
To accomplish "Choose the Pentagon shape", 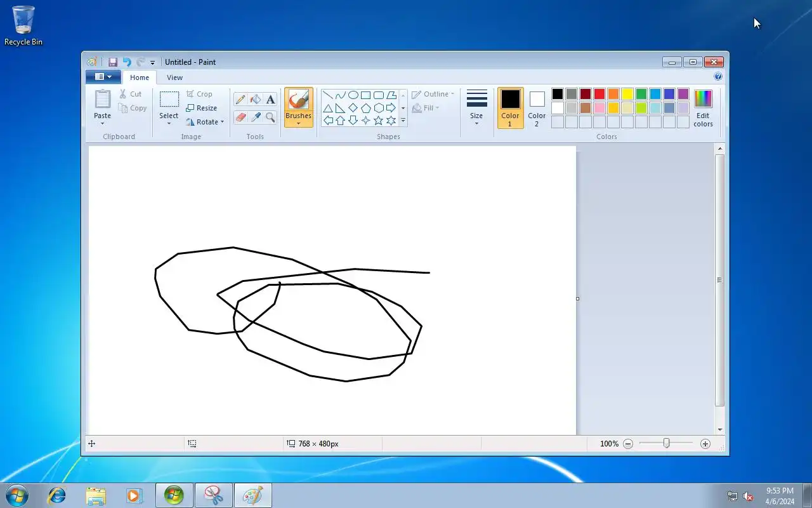I will point(366,108).
